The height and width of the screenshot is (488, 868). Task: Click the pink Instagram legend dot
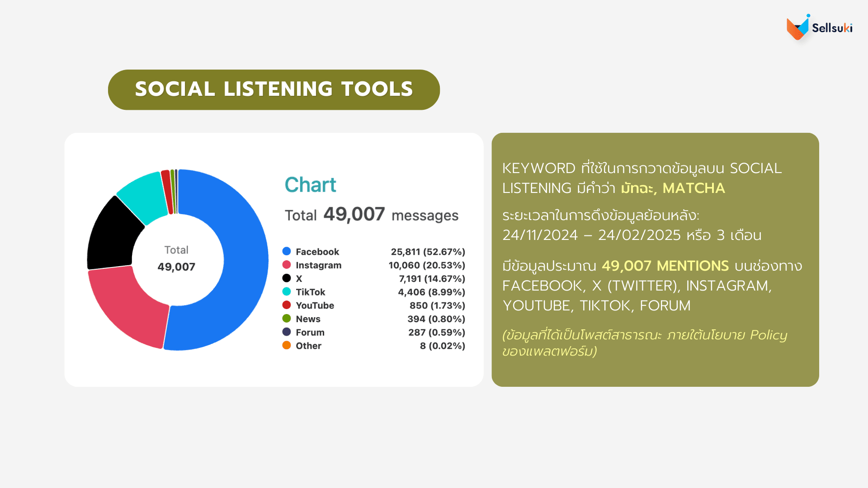287,265
